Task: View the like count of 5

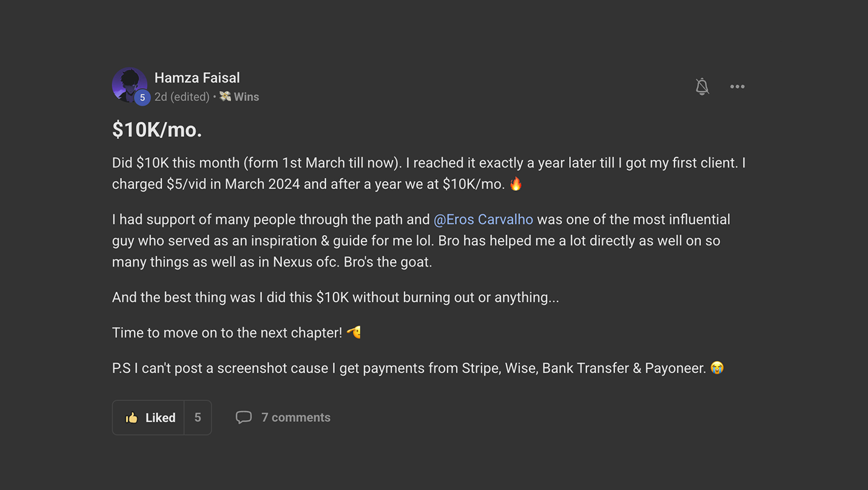Action: 198,417
